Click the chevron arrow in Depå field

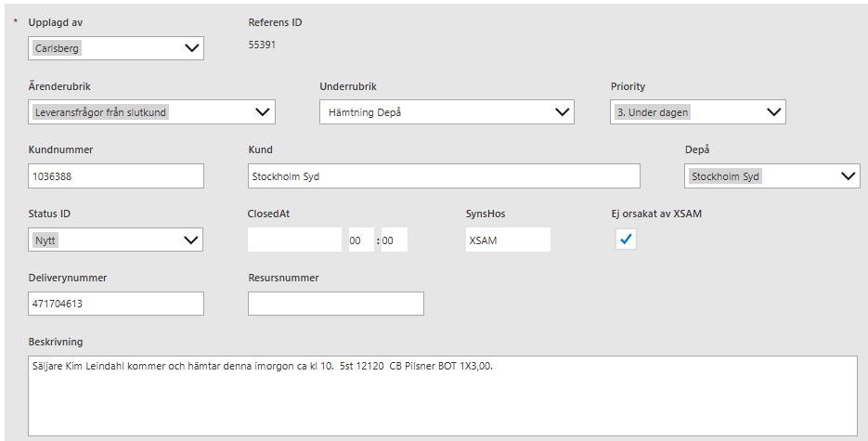point(849,176)
